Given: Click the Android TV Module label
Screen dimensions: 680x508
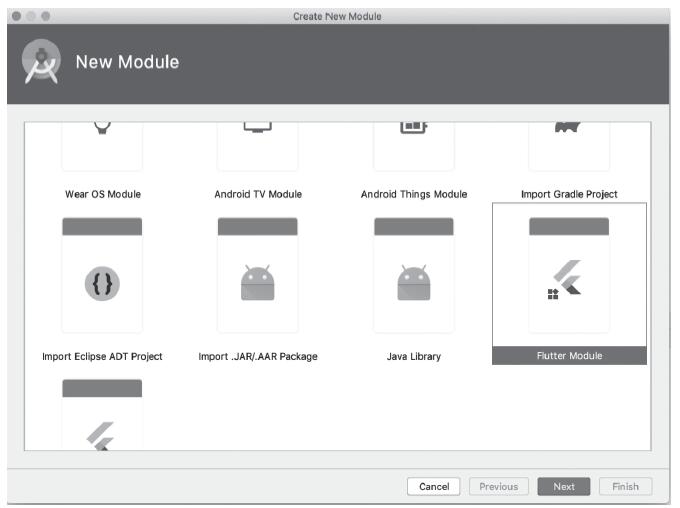Looking at the screenshot, I should tap(257, 194).
